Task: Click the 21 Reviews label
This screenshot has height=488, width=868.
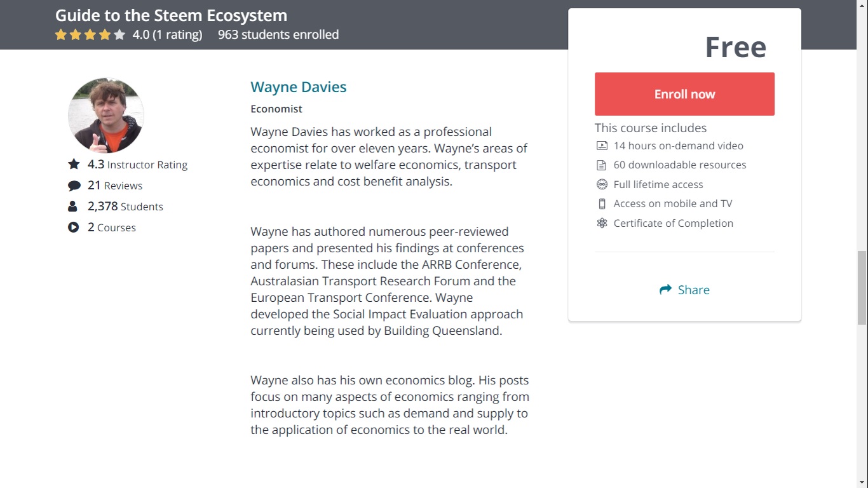Action: click(x=115, y=186)
